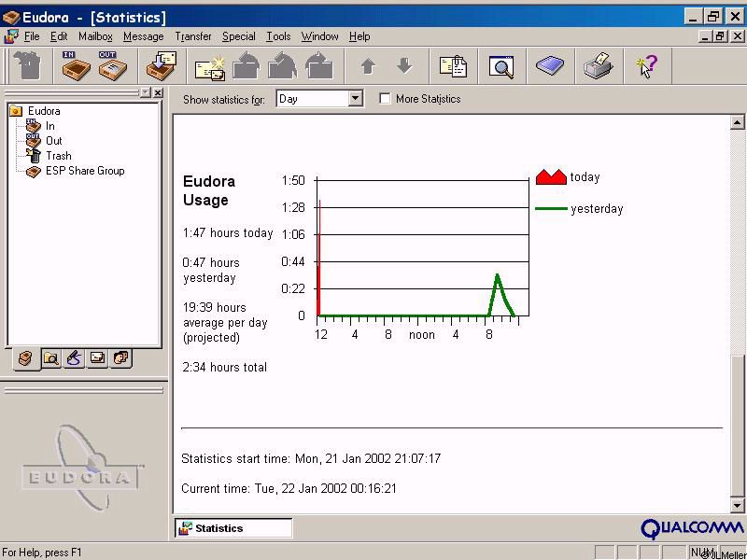
Task: Click the statistics scrollbar down arrow
Action: [x=737, y=505]
